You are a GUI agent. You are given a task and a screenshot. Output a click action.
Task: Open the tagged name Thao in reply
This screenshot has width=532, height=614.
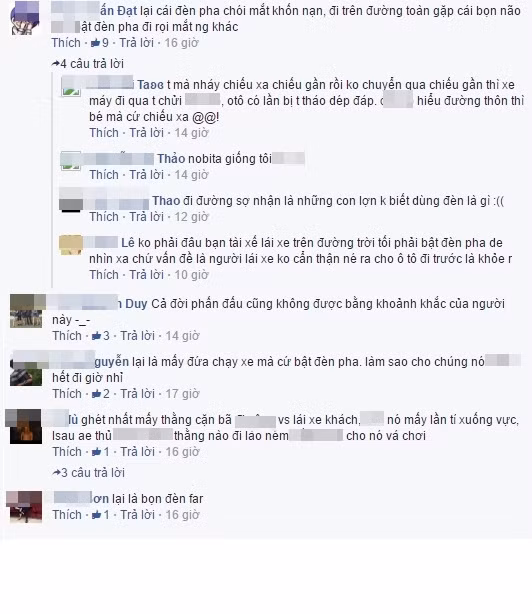click(166, 201)
